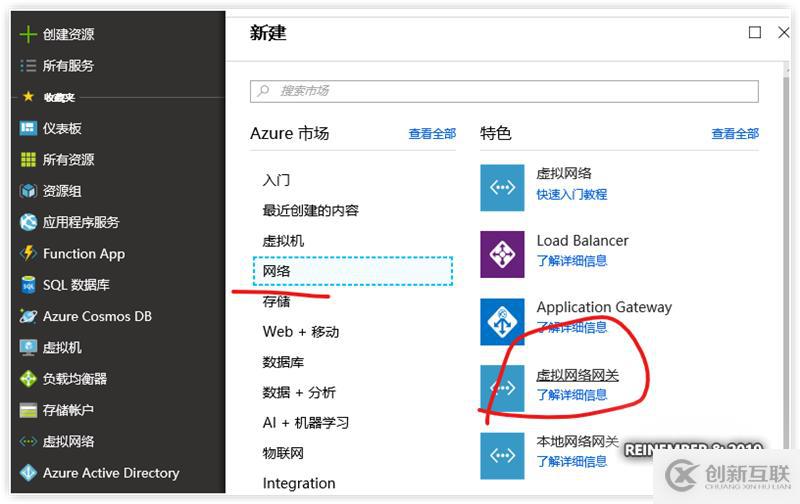Screen dimensions: 800x504
Task: Open the Integration category
Action: [x=299, y=483]
